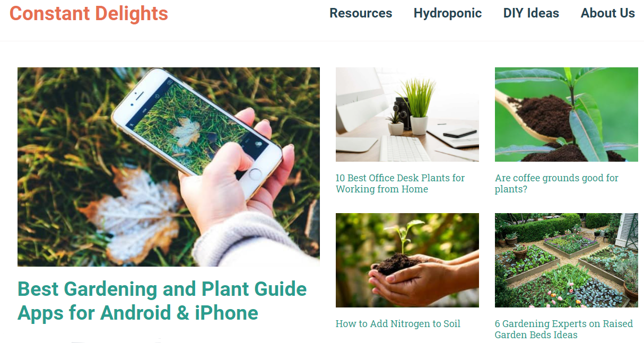Open the About Us page
The height and width of the screenshot is (343, 644).
point(607,13)
